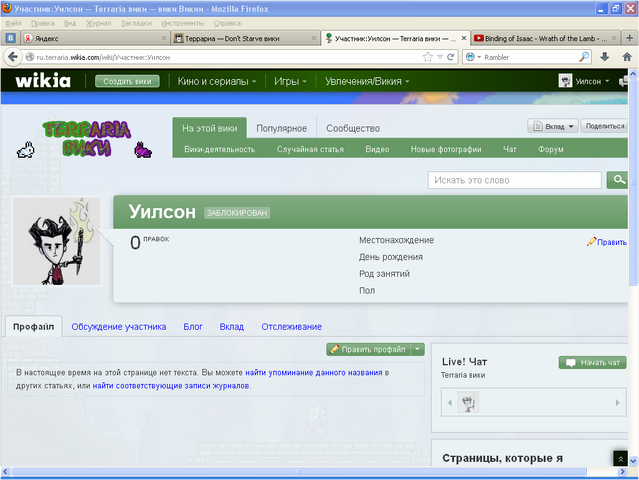Click the Начать чат button
This screenshot has height=480, width=639.
pos(593,362)
